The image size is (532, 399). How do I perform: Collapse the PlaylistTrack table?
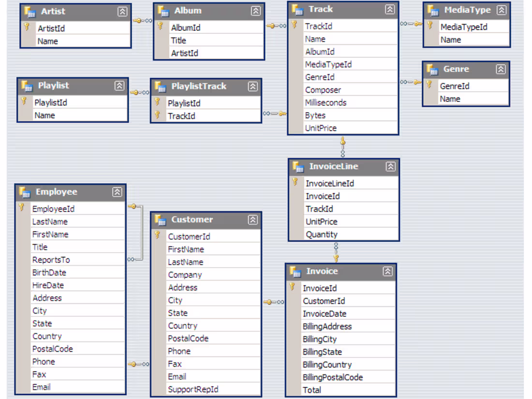click(x=252, y=86)
